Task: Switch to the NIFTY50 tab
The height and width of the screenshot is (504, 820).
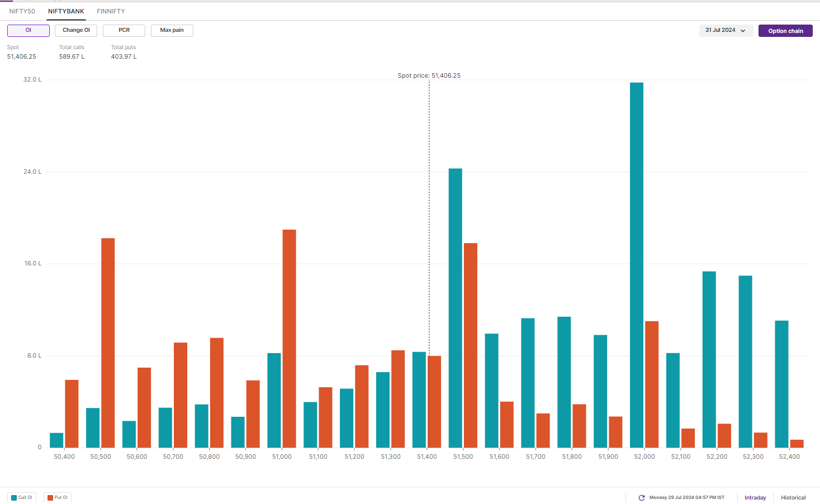Action: pyautogui.click(x=22, y=11)
